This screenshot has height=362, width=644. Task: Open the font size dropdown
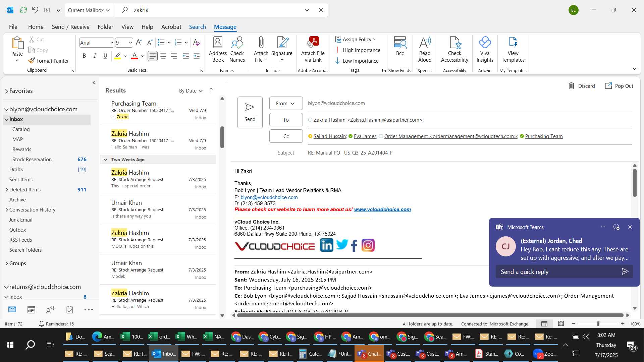(x=130, y=43)
